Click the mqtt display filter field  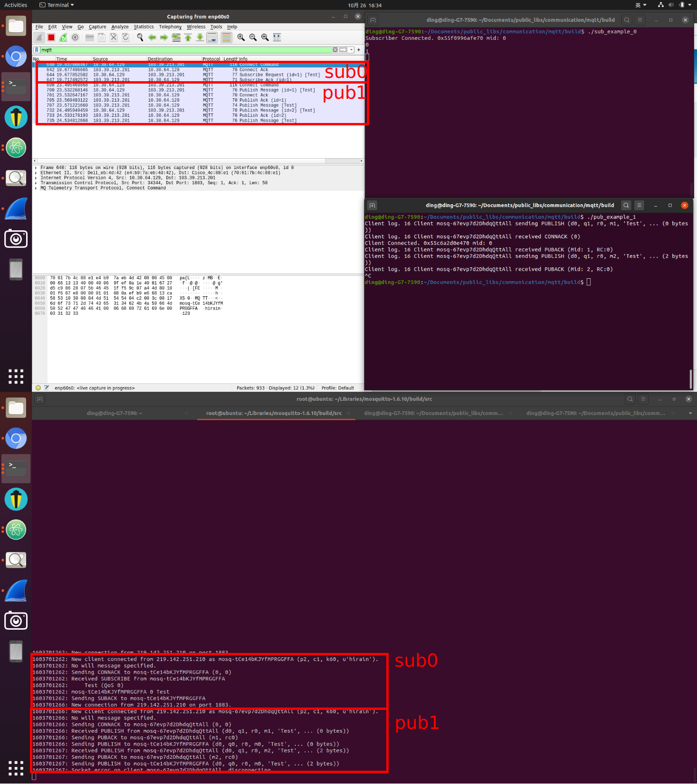pyautogui.click(x=185, y=50)
